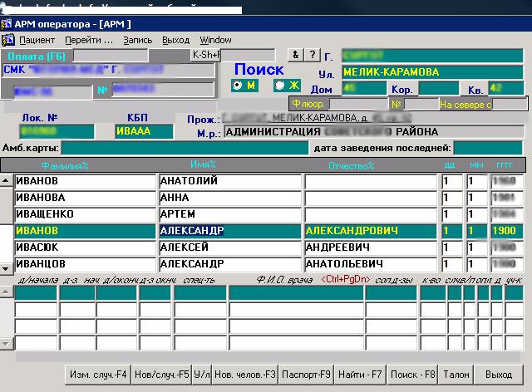Click down arrow of visits table scrollbar
532x392 pixels.
pos(6,343)
